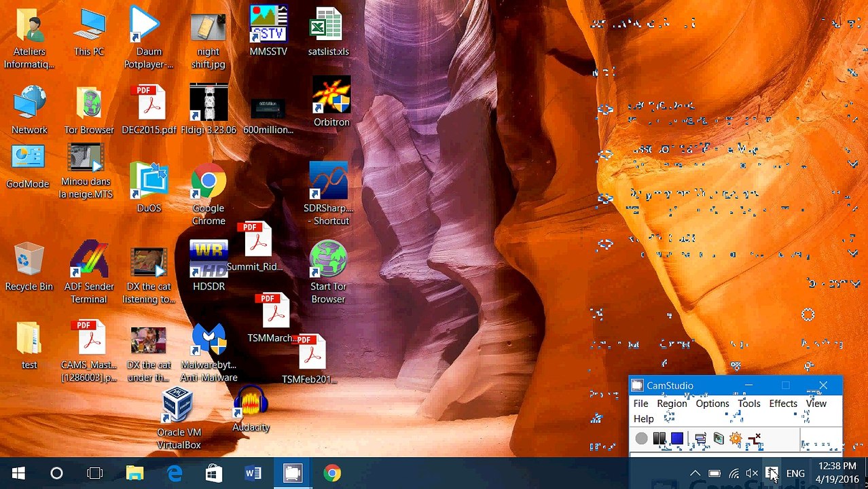Select the DuOS desktop icon
This screenshot has height=489, width=868.
point(149,188)
